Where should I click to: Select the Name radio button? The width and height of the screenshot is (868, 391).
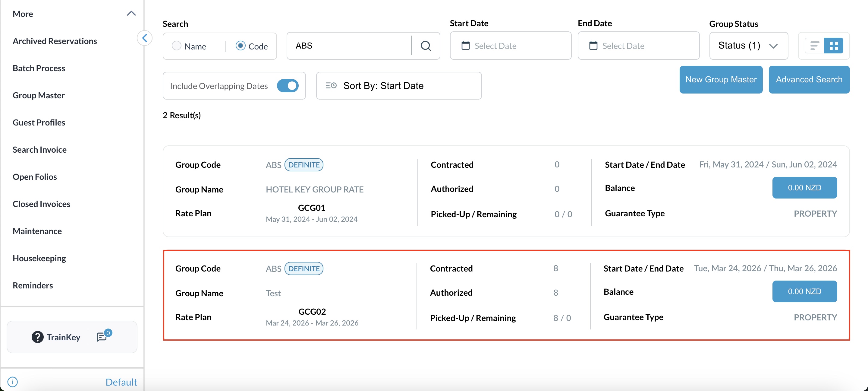click(x=177, y=46)
